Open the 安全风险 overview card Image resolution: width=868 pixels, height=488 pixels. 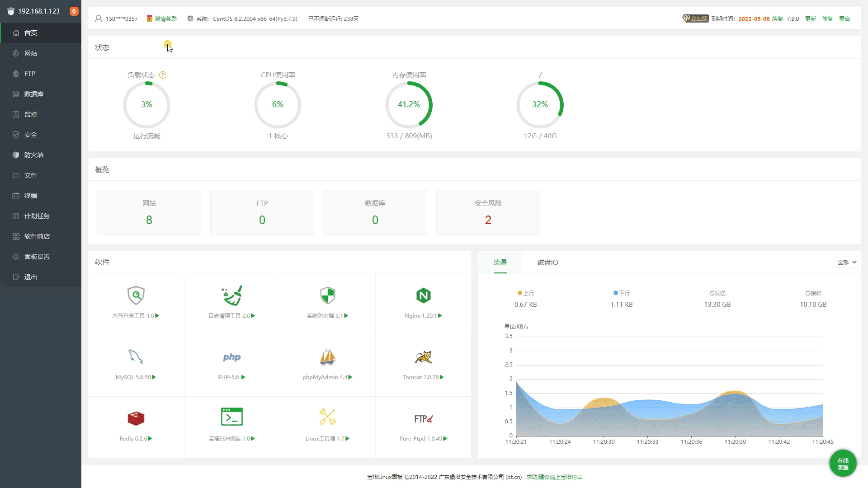pos(488,212)
